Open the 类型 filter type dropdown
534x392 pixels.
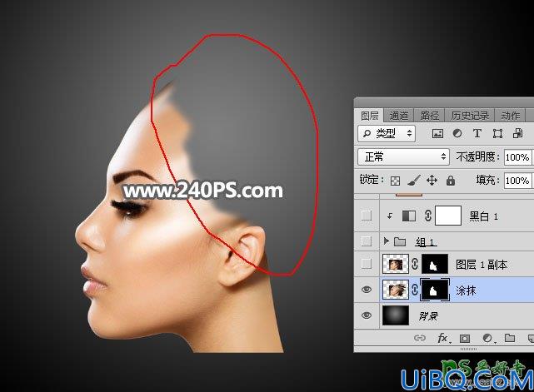click(387, 133)
